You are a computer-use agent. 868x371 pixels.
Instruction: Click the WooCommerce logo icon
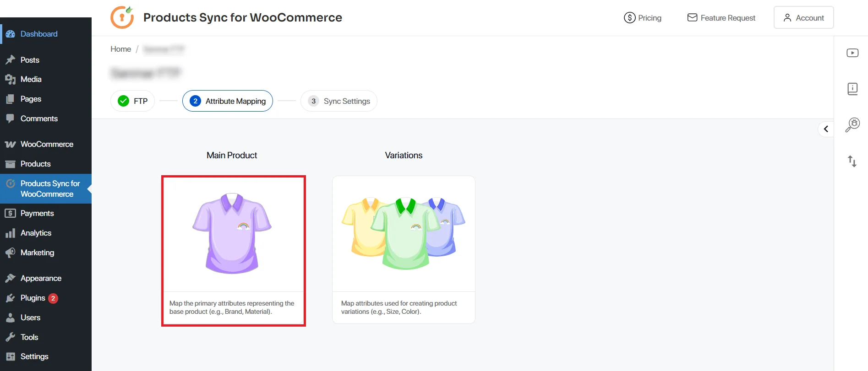[x=10, y=145]
